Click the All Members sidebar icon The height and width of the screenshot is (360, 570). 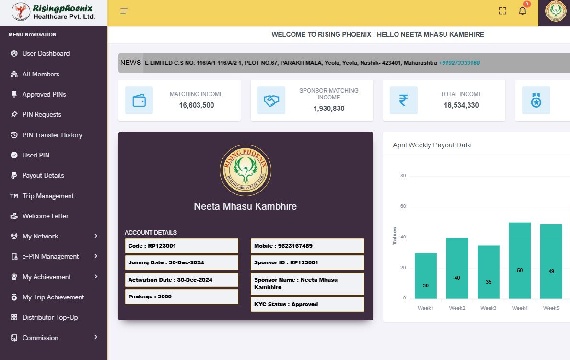(x=14, y=74)
